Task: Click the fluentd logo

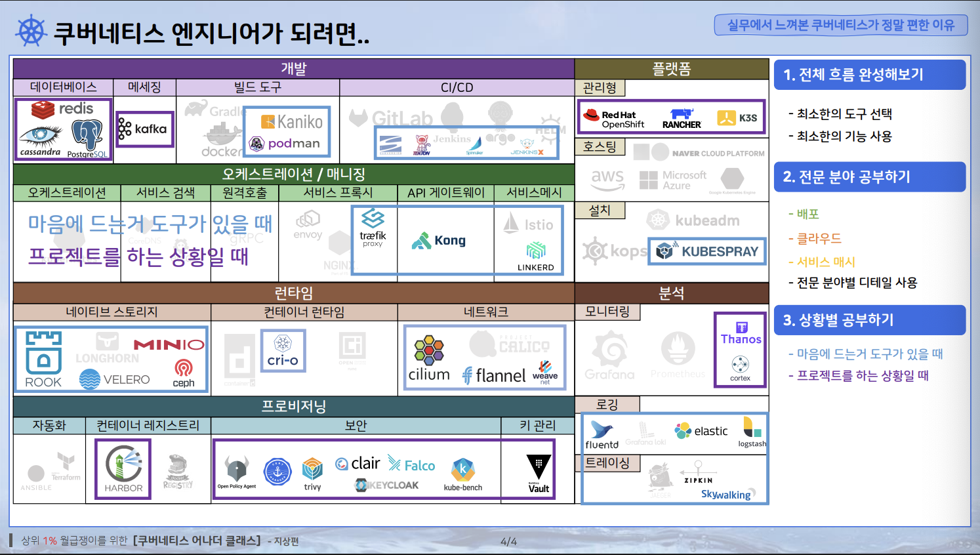Action: click(602, 435)
